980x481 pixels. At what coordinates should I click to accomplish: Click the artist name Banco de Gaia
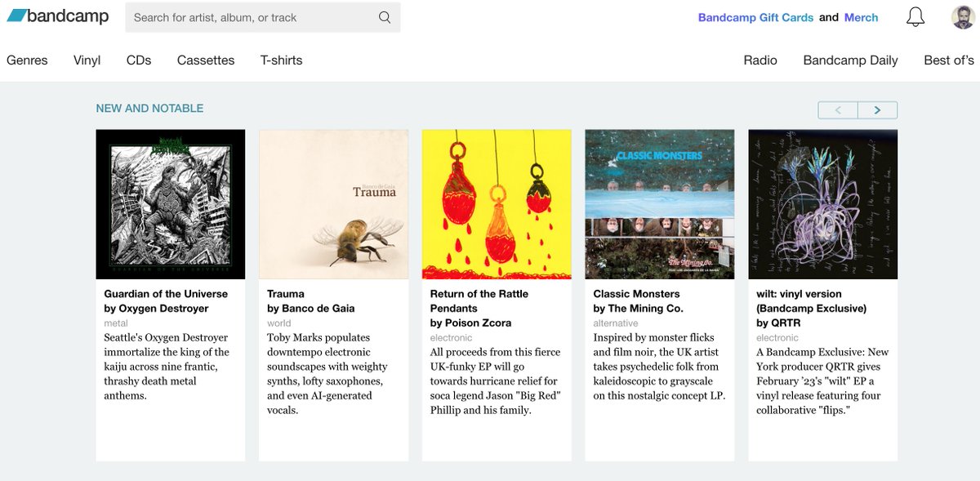[x=318, y=309]
